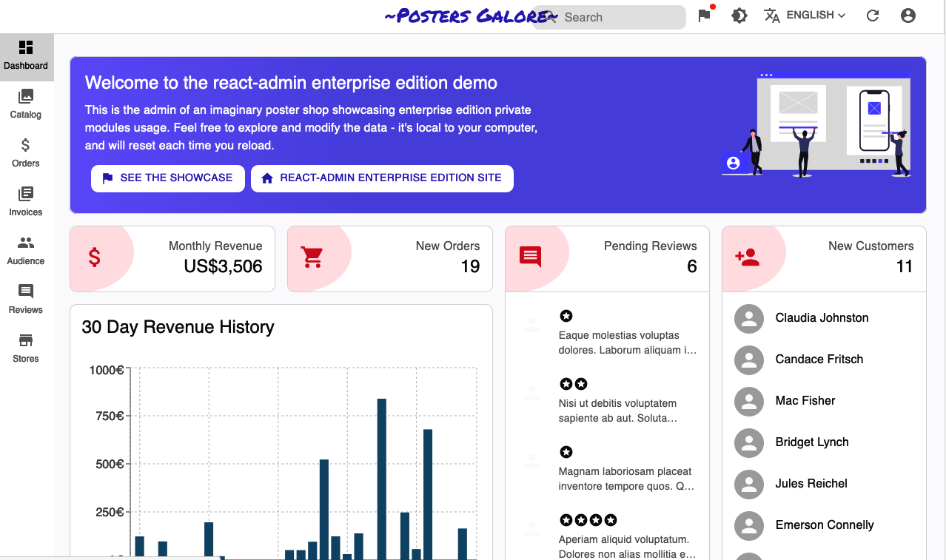Open the Pending Reviews card
The image size is (946, 560).
pyautogui.click(x=607, y=259)
